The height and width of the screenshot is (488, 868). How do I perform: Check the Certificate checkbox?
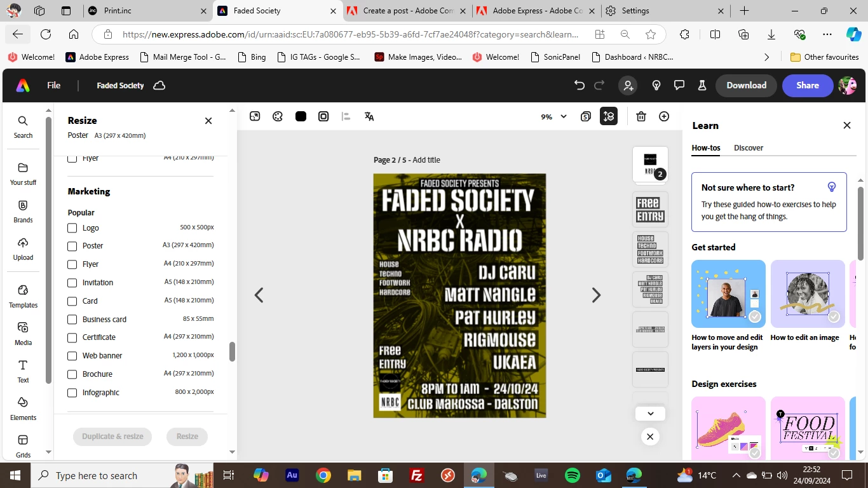72,337
